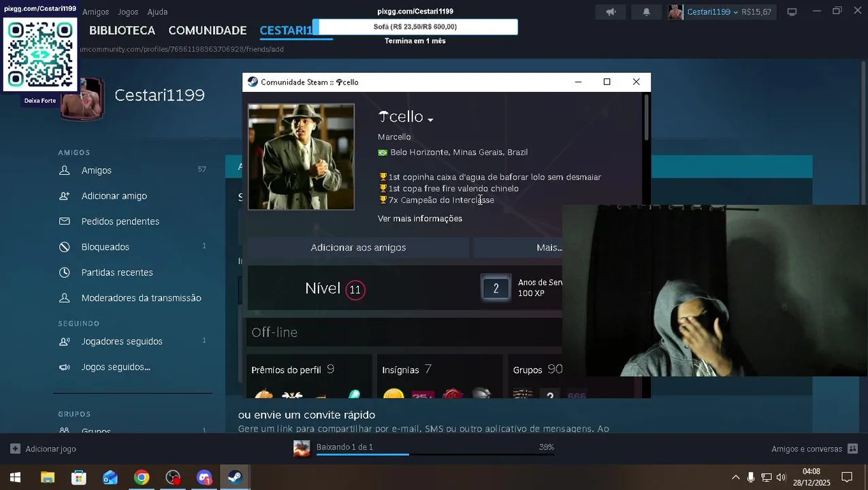The width and height of the screenshot is (868, 490).
Task: Open the Jogos menu
Action: tap(127, 12)
